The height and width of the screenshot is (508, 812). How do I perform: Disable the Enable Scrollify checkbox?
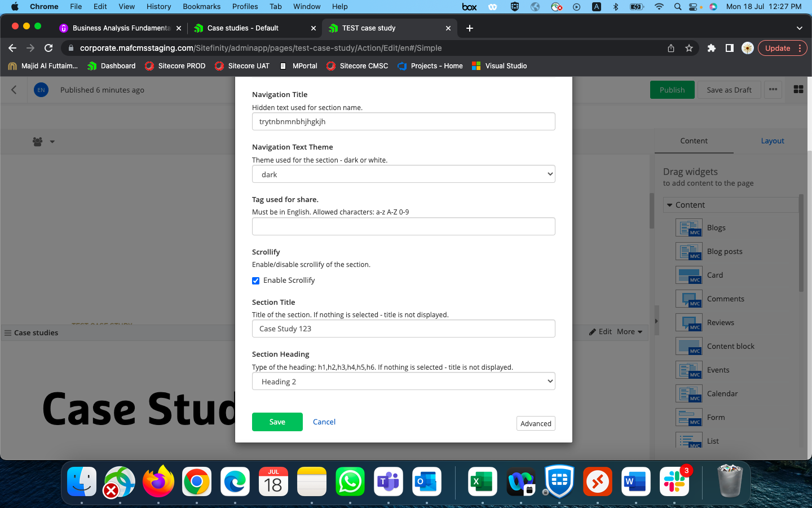coord(256,281)
